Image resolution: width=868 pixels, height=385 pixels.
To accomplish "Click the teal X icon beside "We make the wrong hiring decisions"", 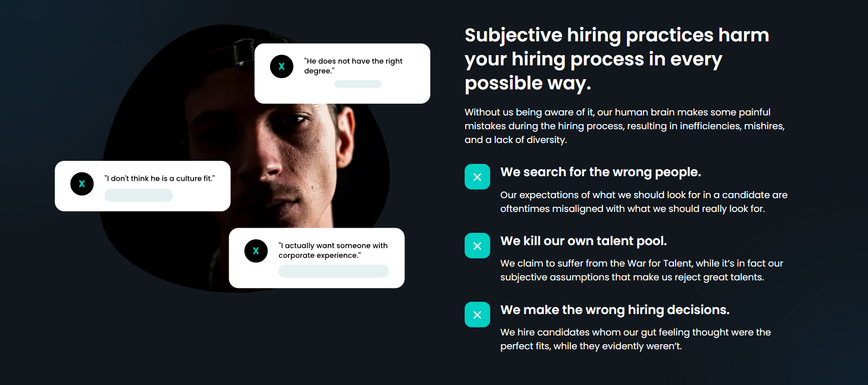I will pyautogui.click(x=477, y=315).
